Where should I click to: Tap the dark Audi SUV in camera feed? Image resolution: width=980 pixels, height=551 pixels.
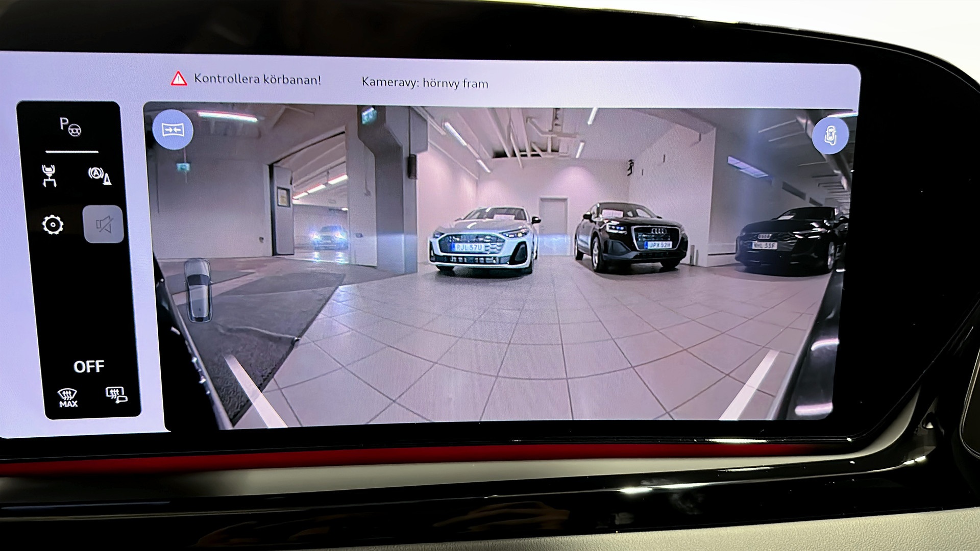[x=631, y=237]
